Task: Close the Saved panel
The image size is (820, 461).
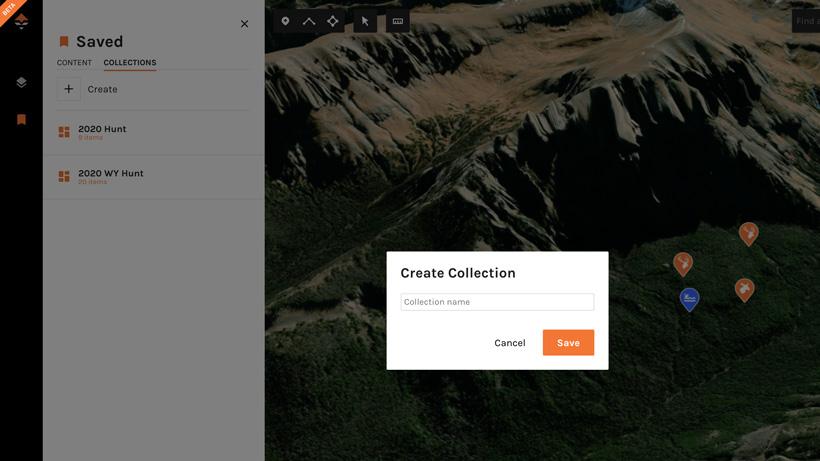Action: click(244, 24)
